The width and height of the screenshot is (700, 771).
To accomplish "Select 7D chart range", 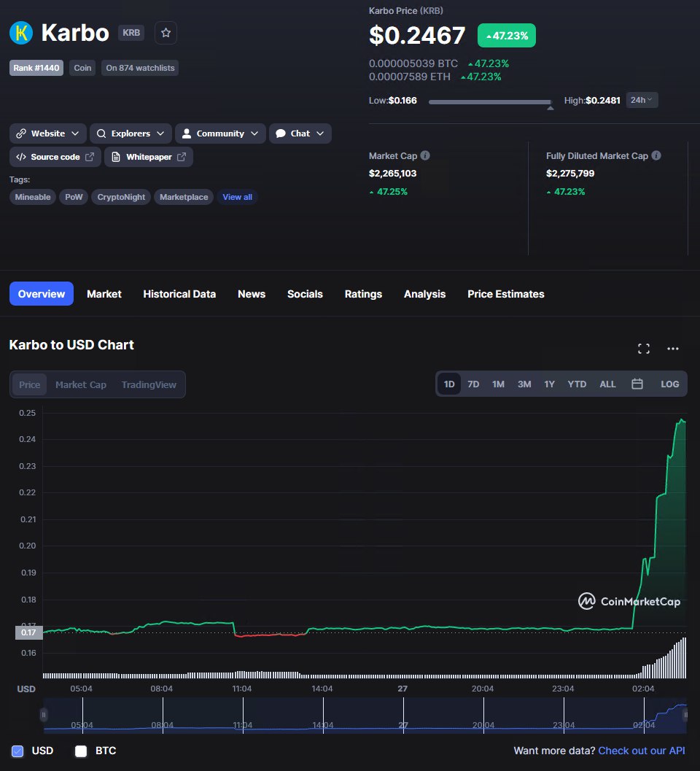I will [x=473, y=384].
